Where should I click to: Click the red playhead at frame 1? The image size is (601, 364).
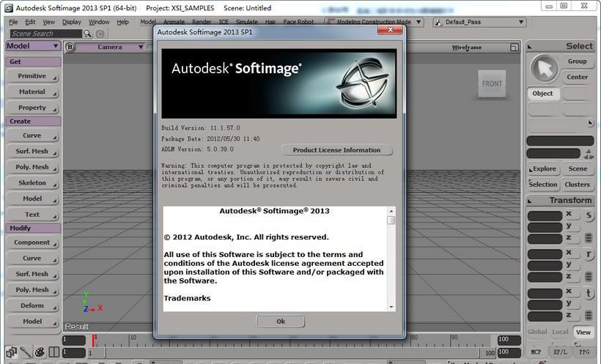click(x=93, y=340)
